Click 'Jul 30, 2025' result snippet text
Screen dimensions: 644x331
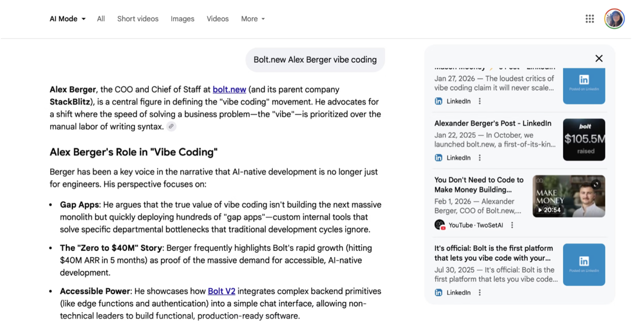(x=496, y=275)
